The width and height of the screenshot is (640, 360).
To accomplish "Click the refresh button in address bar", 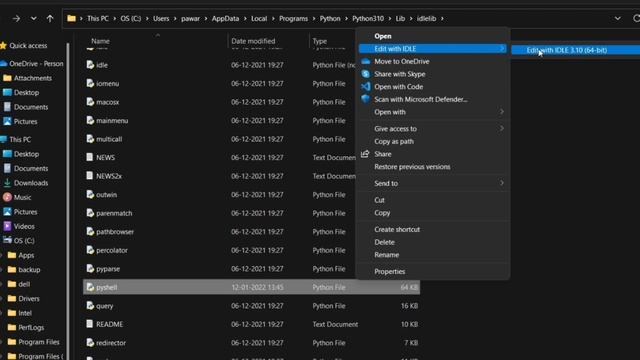I will (x=636, y=18).
